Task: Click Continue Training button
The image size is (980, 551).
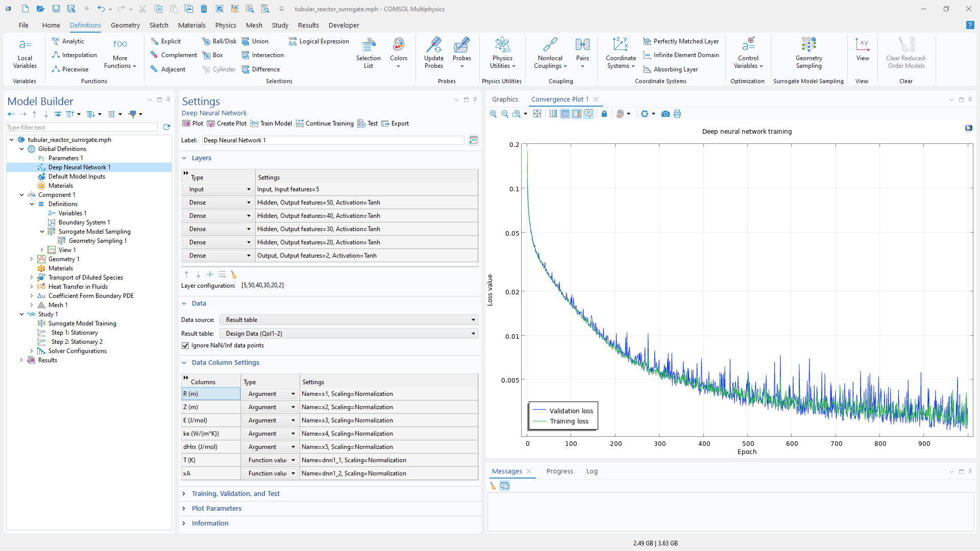Action: tap(324, 123)
